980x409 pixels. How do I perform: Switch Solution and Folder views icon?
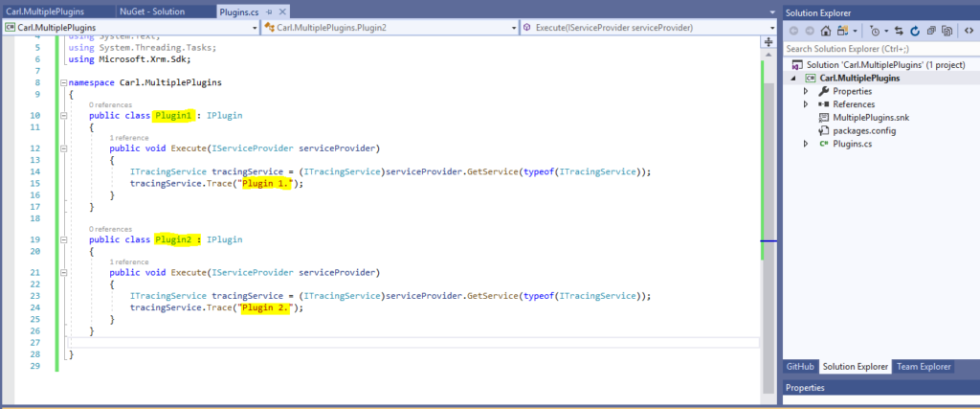[842, 31]
